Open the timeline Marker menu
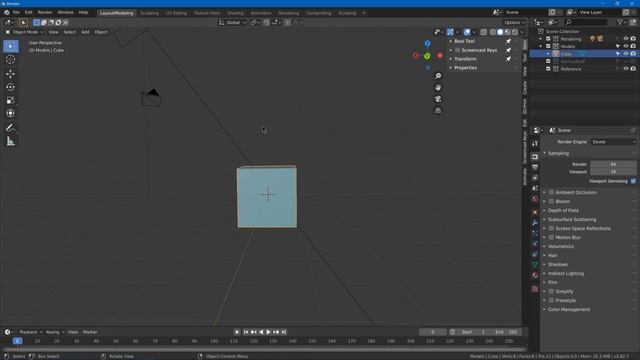Image resolution: width=640 pixels, height=360 pixels. coord(90,332)
